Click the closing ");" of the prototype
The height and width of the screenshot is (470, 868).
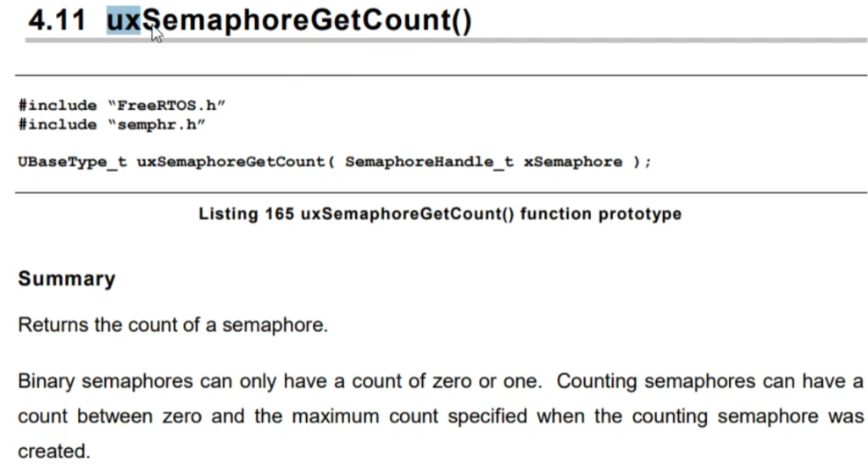click(642, 162)
